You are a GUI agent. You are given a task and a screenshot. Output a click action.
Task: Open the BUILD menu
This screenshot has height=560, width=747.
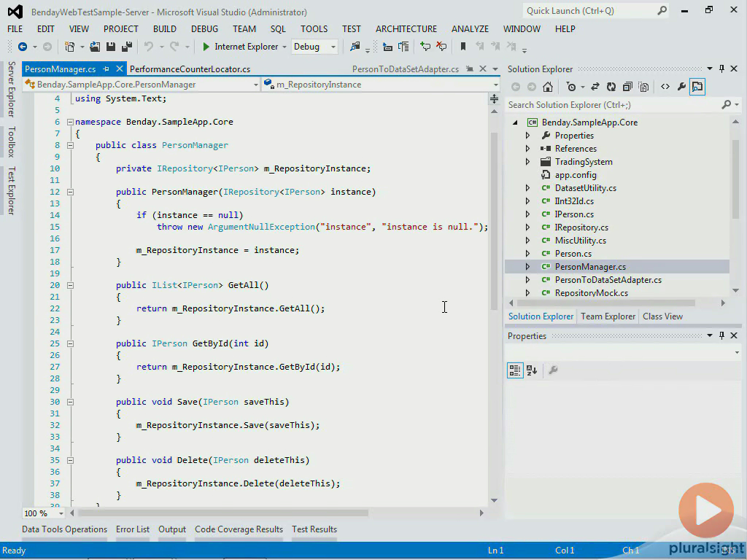pyautogui.click(x=165, y=29)
